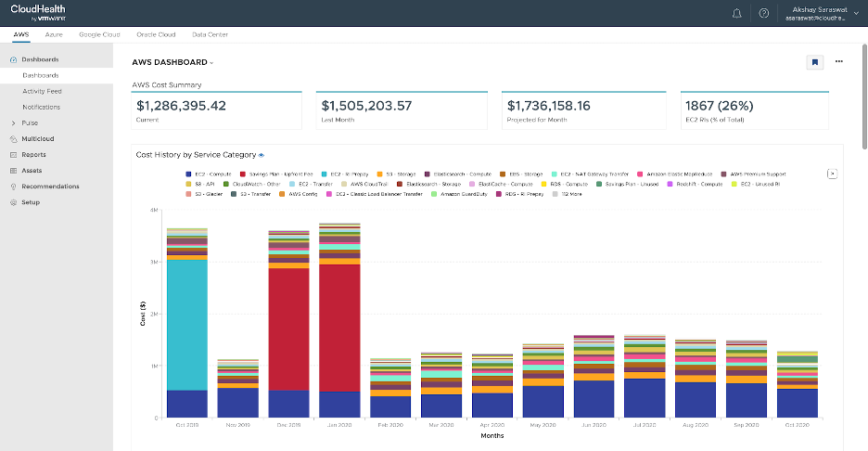868x451 pixels.
Task: Click the teal EC2 RI Prepay bar segment, Oct 2019
Action: [x=187, y=325]
